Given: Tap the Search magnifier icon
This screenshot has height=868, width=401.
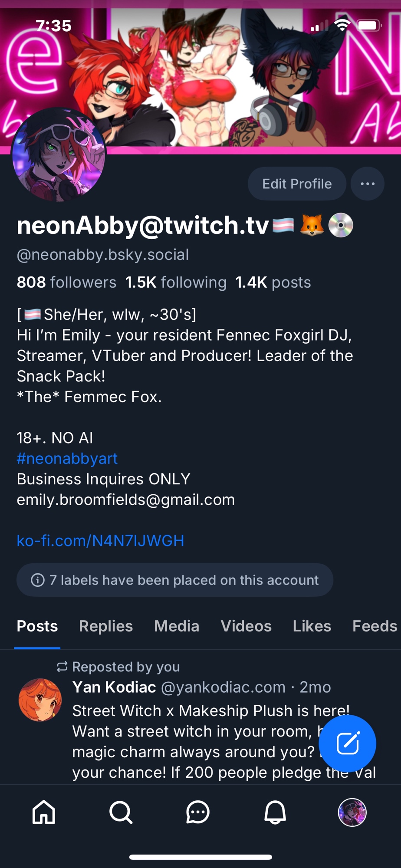Looking at the screenshot, I should [121, 812].
